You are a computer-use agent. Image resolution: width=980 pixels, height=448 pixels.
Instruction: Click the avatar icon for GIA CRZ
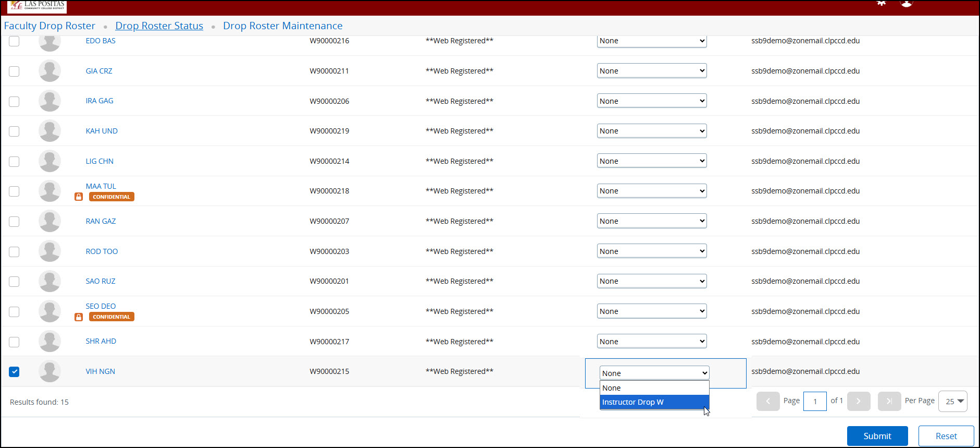click(x=49, y=71)
